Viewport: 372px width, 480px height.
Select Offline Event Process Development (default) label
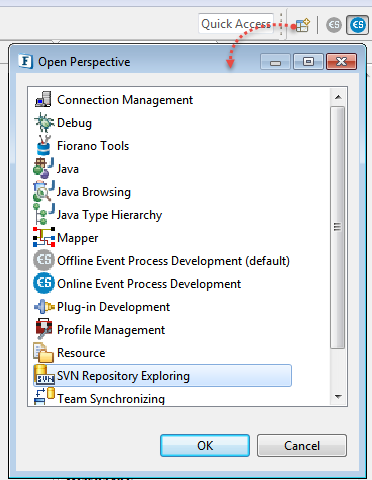pyautogui.click(x=173, y=261)
